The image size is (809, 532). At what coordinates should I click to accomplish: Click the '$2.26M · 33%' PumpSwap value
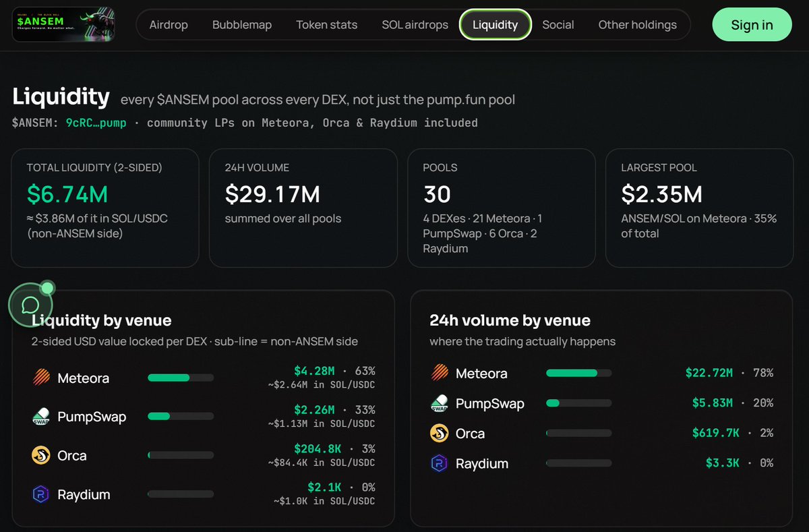pyautogui.click(x=334, y=410)
